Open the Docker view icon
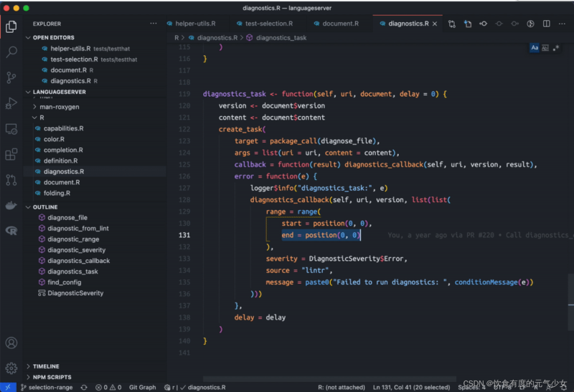574x392 pixels. tap(11, 206)
